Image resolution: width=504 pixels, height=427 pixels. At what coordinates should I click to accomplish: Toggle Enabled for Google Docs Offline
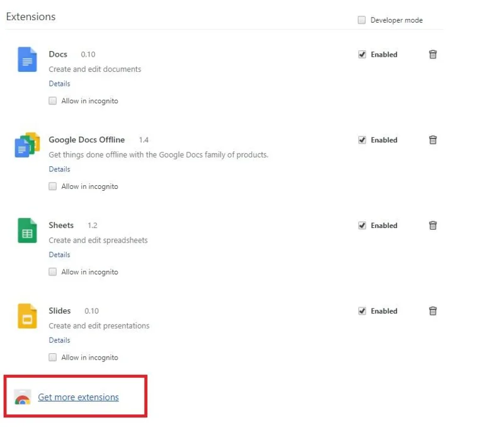tap(362, 140)
